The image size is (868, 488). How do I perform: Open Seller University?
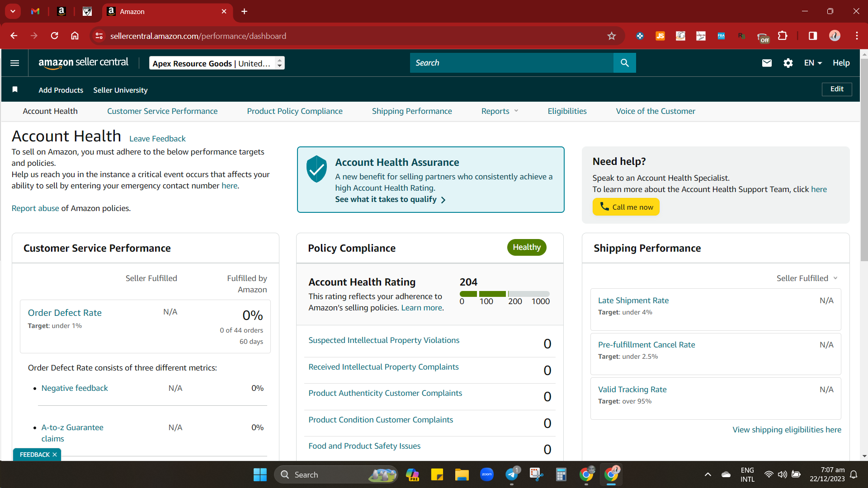pos(120,90)
